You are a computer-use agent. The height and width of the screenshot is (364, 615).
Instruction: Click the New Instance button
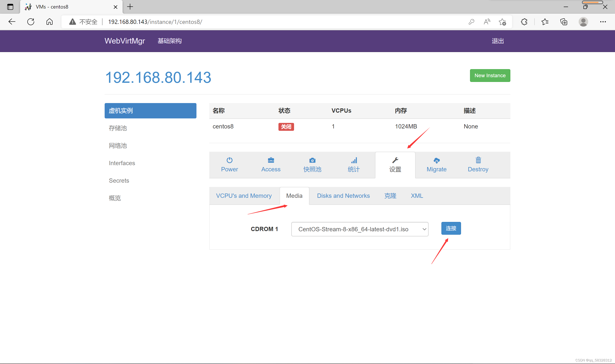pos(490,76)
